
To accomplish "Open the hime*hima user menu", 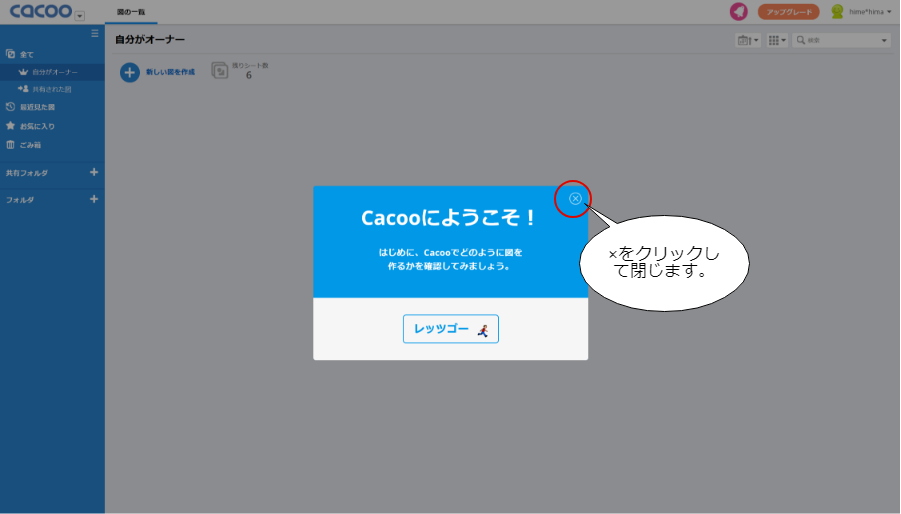I will pos(870,11).
